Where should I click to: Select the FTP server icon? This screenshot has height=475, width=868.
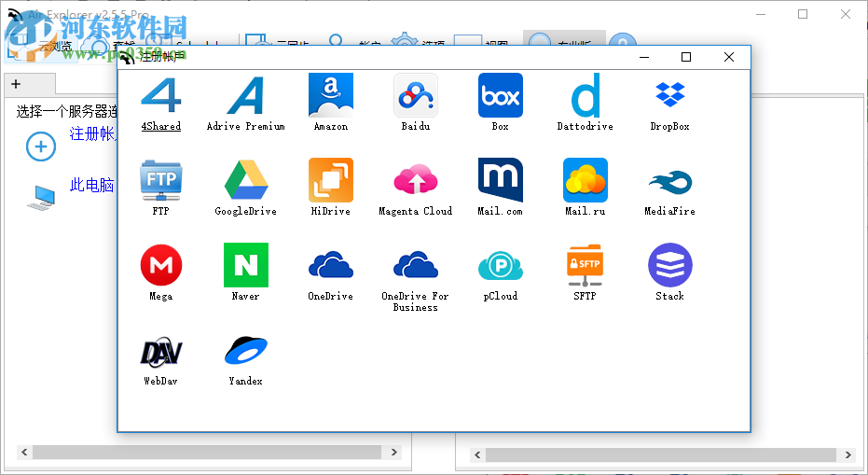pyautogui.click(x=160, y=180)
